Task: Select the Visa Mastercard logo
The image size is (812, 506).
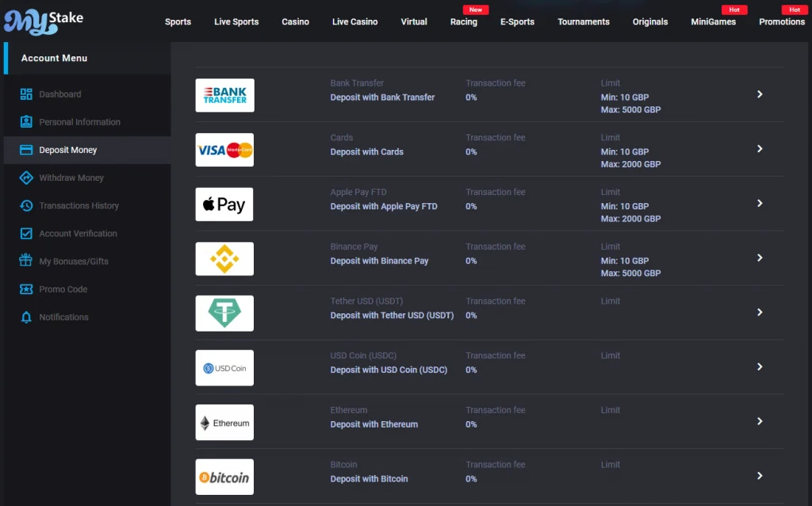Action: pos(224,150)
